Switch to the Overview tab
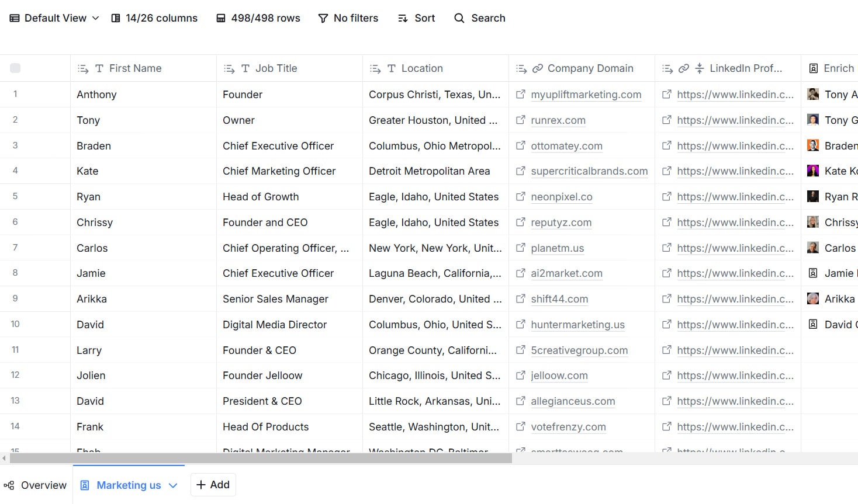Screen dimensions: 858x504 (x=35, y=485)
